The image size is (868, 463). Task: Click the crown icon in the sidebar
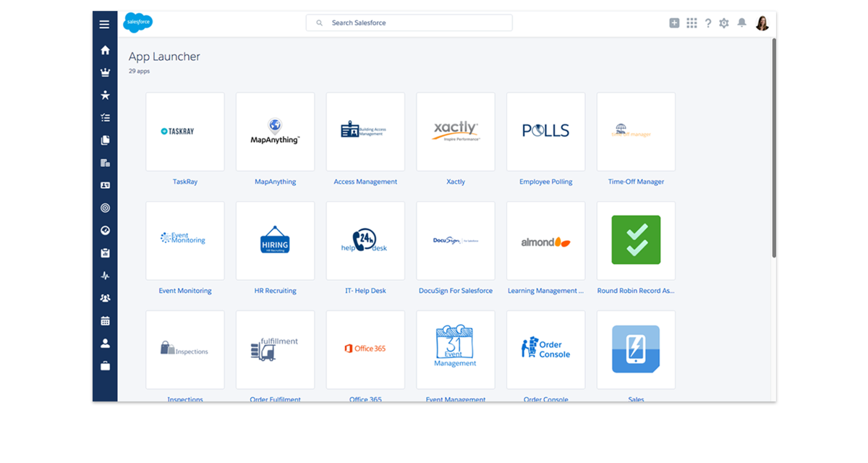[x=105, y=72]
